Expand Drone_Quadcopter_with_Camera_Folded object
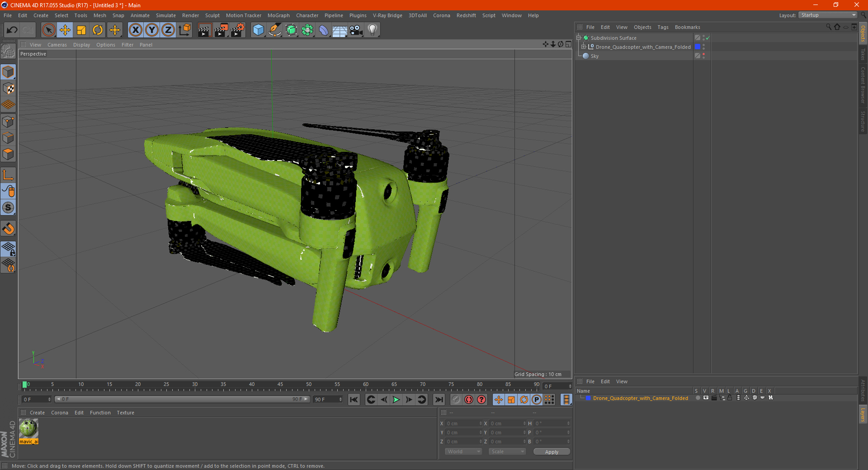 tap(584, 47)
